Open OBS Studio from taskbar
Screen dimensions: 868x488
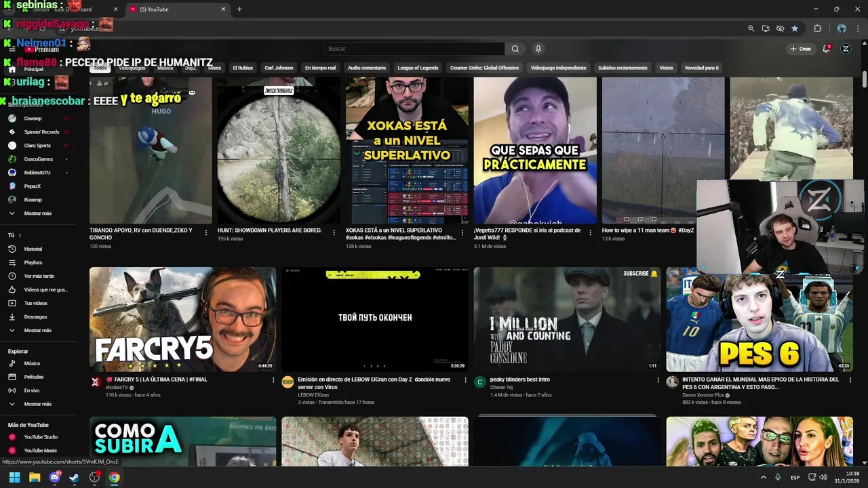coord(94,477)
